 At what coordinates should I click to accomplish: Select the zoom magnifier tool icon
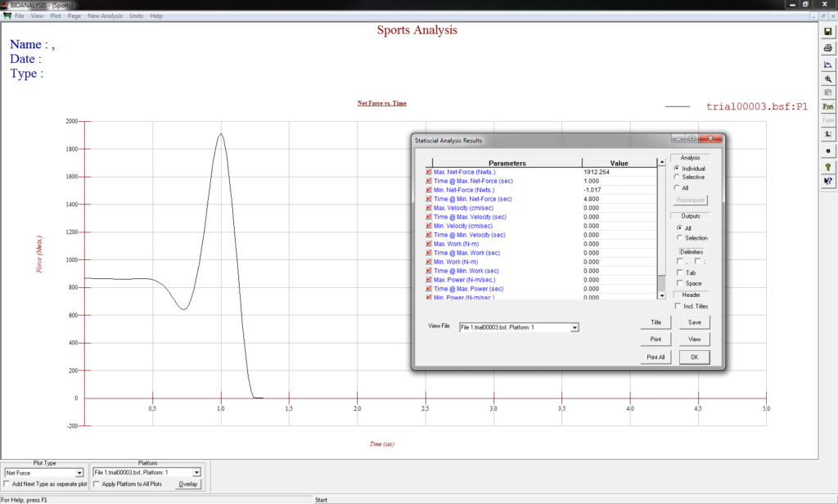pyautogui.click(x=827, y=79)
